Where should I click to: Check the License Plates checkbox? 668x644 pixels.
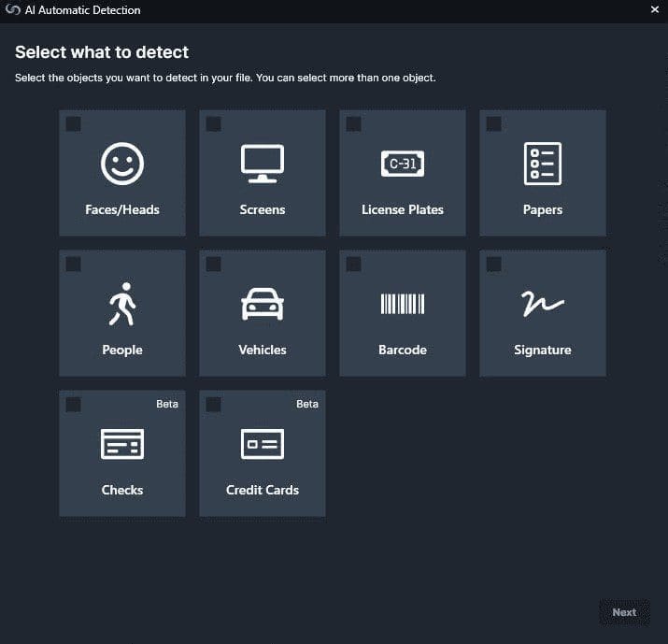pos(353,124)
